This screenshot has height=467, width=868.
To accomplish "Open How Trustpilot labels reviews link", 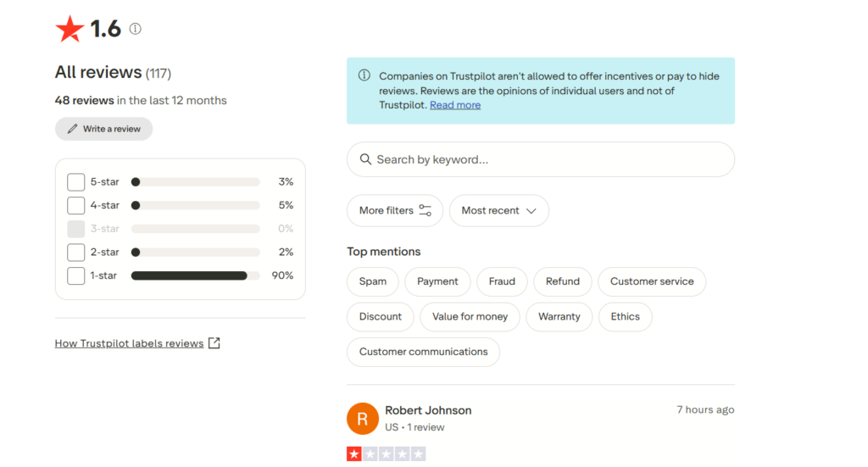I will pos(129,343).
